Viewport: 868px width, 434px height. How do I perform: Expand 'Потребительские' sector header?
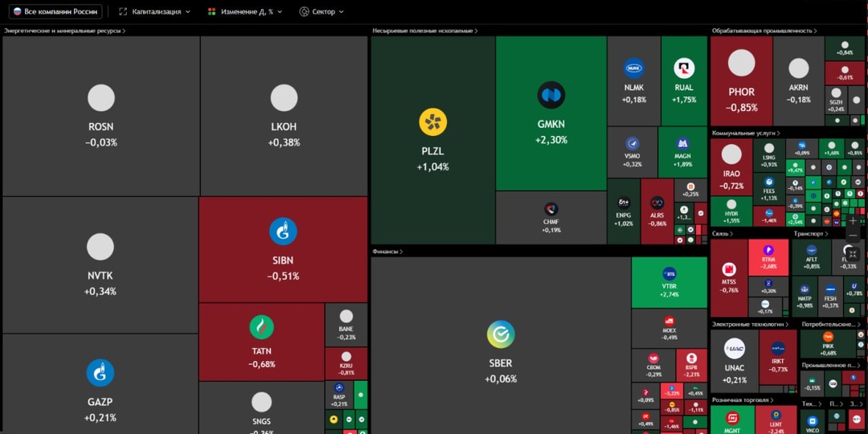point(831,324)
